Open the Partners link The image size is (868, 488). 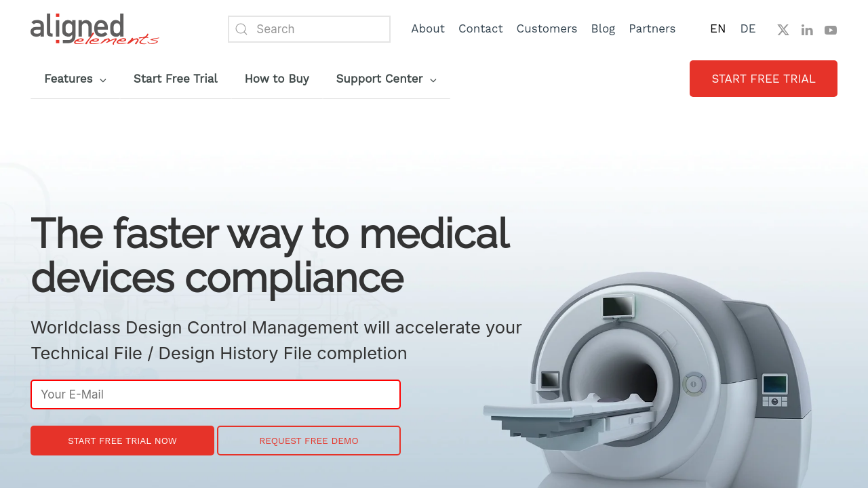(x=652, y=28)
